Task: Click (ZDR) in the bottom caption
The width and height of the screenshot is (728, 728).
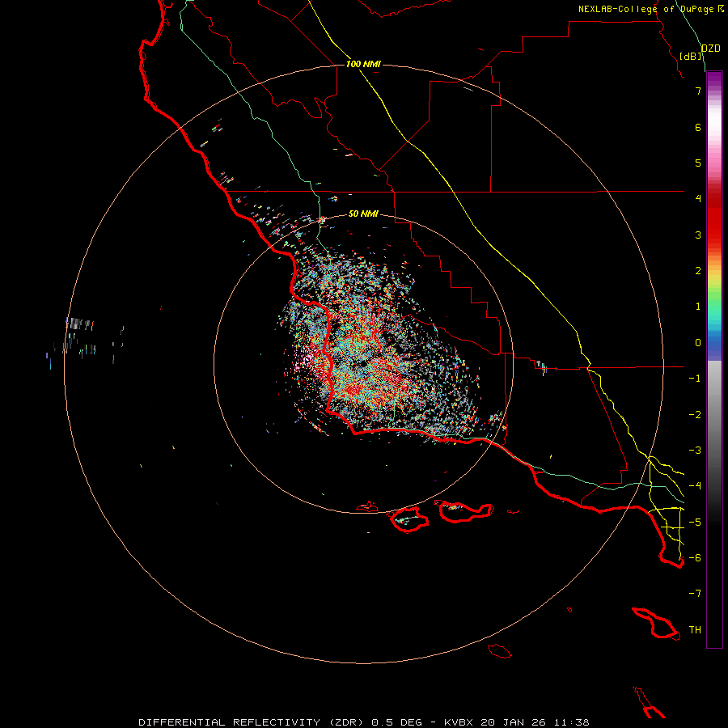Action: pyautogui.click(x=348, y=722)
